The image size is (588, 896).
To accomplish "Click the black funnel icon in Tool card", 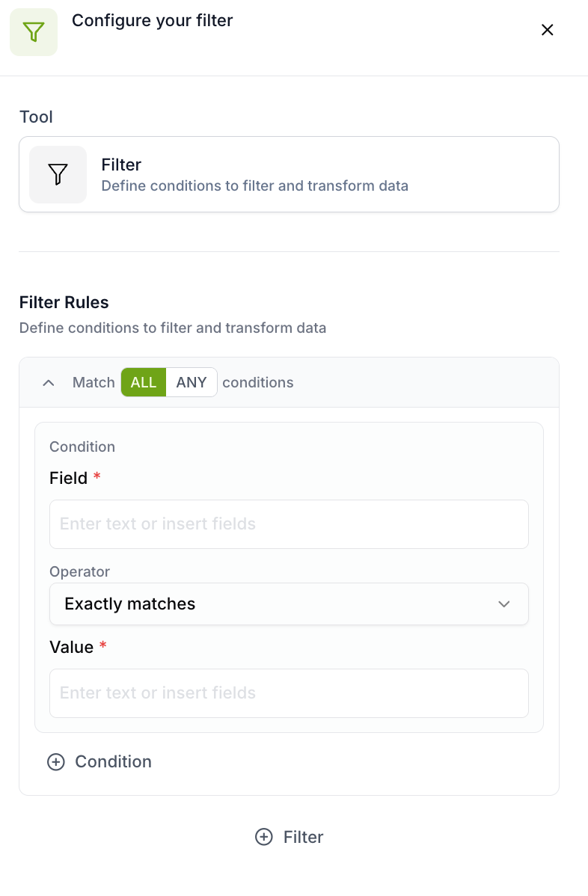I will point(58,174).
